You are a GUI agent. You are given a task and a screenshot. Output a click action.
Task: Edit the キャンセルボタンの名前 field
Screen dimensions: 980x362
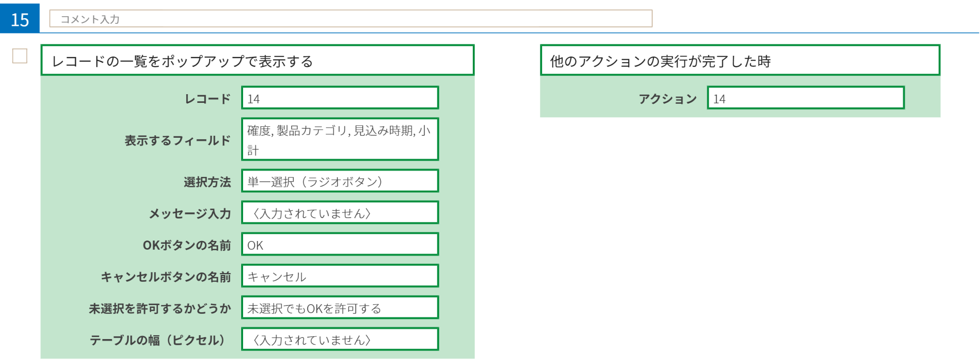[340, 276]
